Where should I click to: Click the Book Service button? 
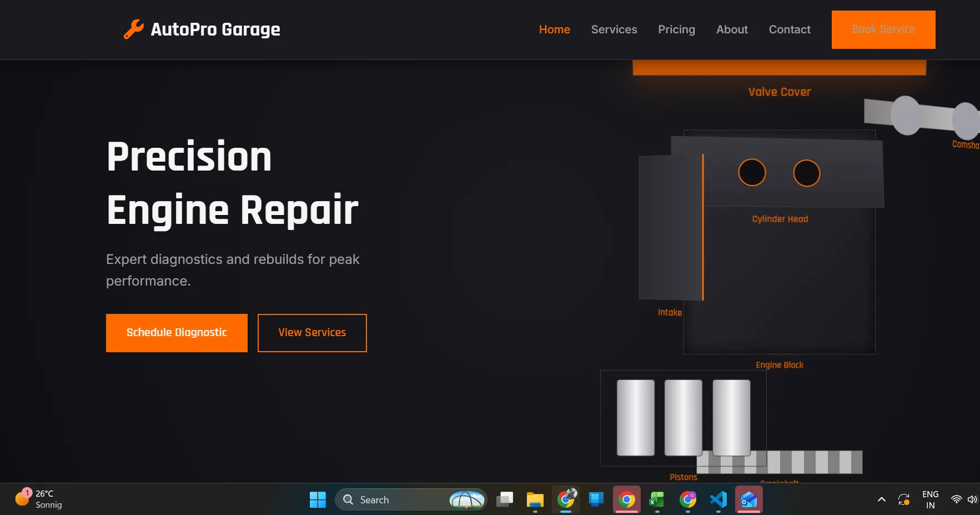[x=883, y=29]
